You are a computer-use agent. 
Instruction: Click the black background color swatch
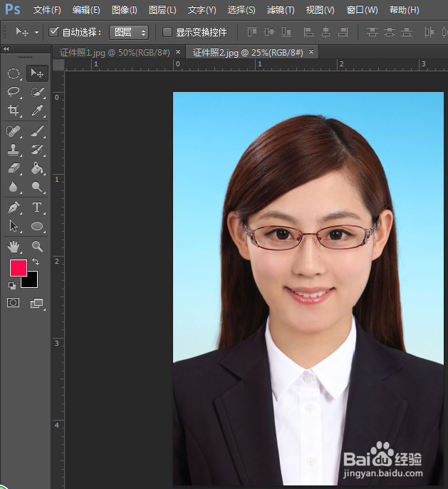click(x=32, y=282)
